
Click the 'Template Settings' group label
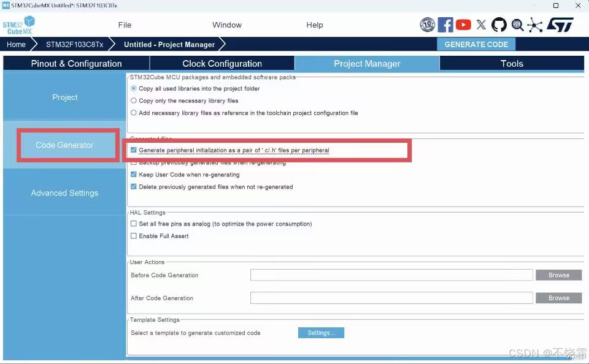(155, 320)
